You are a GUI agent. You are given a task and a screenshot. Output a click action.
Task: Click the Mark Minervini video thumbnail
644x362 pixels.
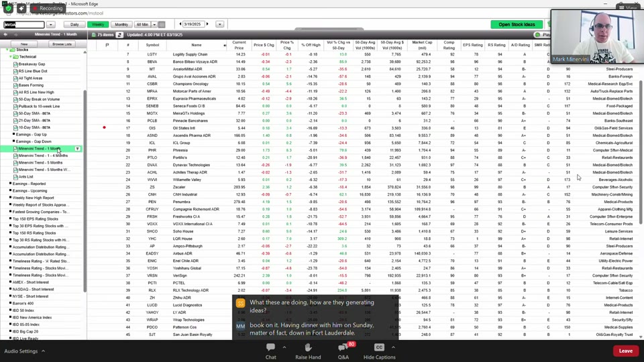[597, 36]
